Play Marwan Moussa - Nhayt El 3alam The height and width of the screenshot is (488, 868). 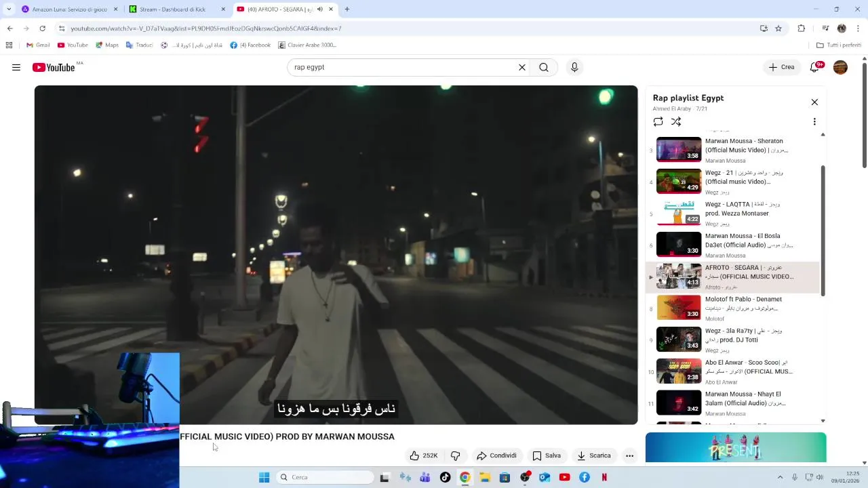[732, 403]
